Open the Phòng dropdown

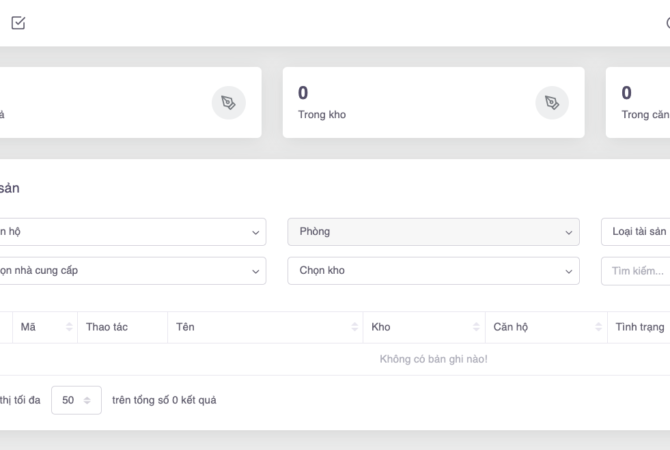pyautogui.click(x=432, y=231)
